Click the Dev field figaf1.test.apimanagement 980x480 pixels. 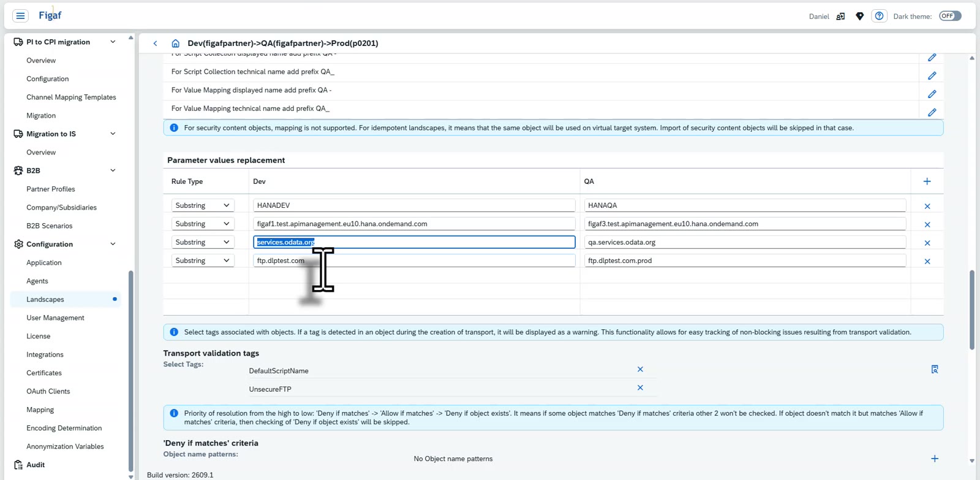coord(414,224)
